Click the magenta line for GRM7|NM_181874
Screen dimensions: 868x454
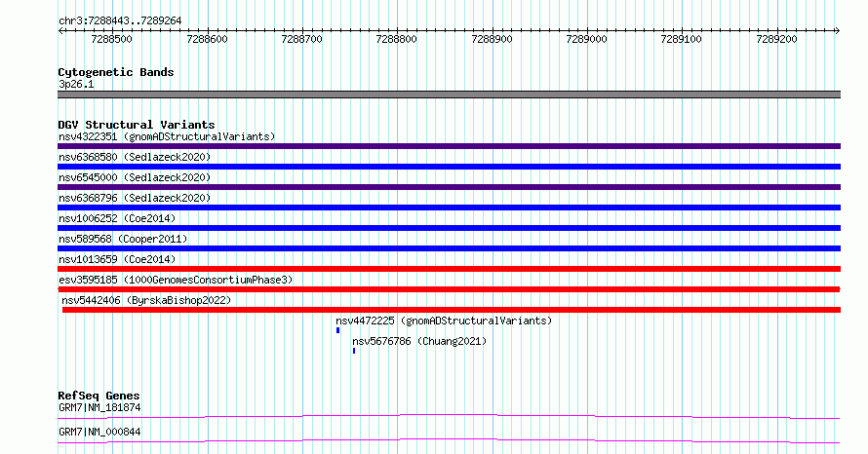click(449, 416)
